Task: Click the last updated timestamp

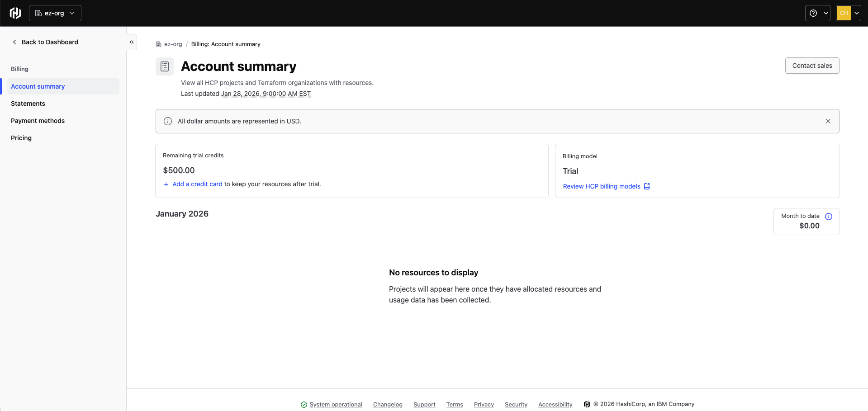Action: pyautogui.click(x=266, y=94)
